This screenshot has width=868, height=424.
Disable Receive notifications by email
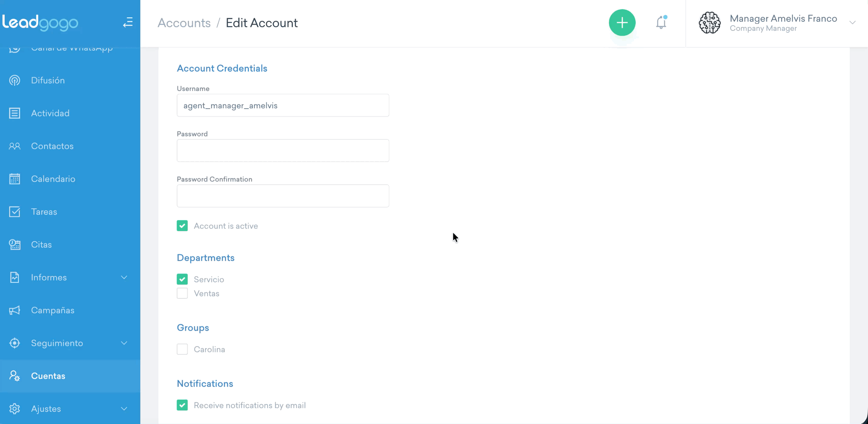click(x=182, y=405)
